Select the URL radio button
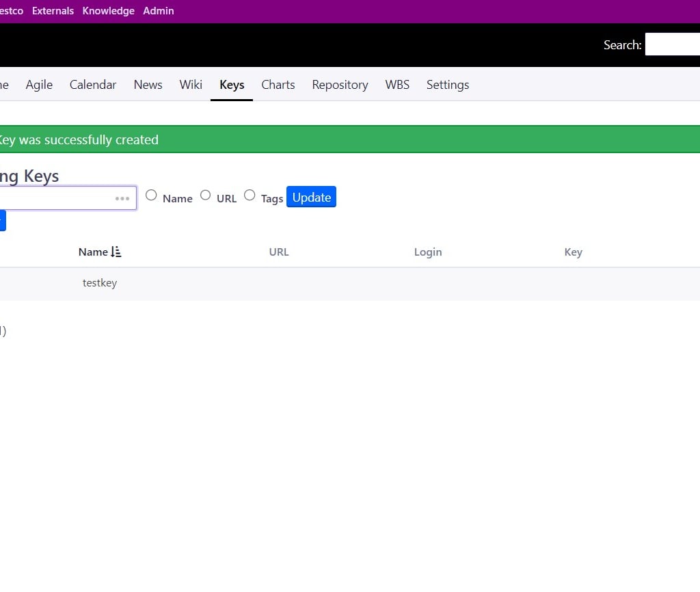The height and width of the screenshot is (592, 700). (x=205, y=195)
